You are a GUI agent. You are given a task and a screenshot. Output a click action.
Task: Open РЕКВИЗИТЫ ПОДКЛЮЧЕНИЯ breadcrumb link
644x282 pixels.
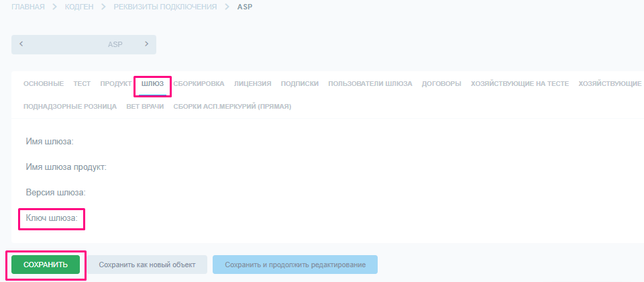165,7
